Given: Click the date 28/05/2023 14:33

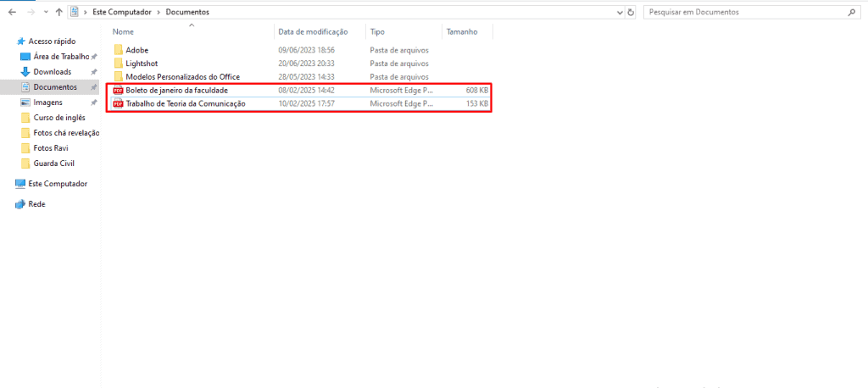Looking at the screenshot, I should tap(306, 76).
